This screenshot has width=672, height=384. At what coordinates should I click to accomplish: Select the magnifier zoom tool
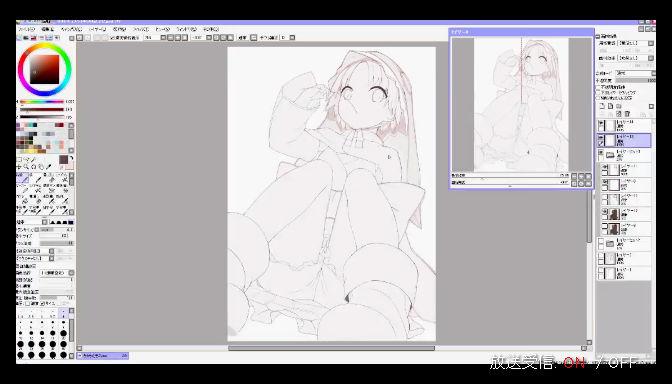tap(27, 167)
